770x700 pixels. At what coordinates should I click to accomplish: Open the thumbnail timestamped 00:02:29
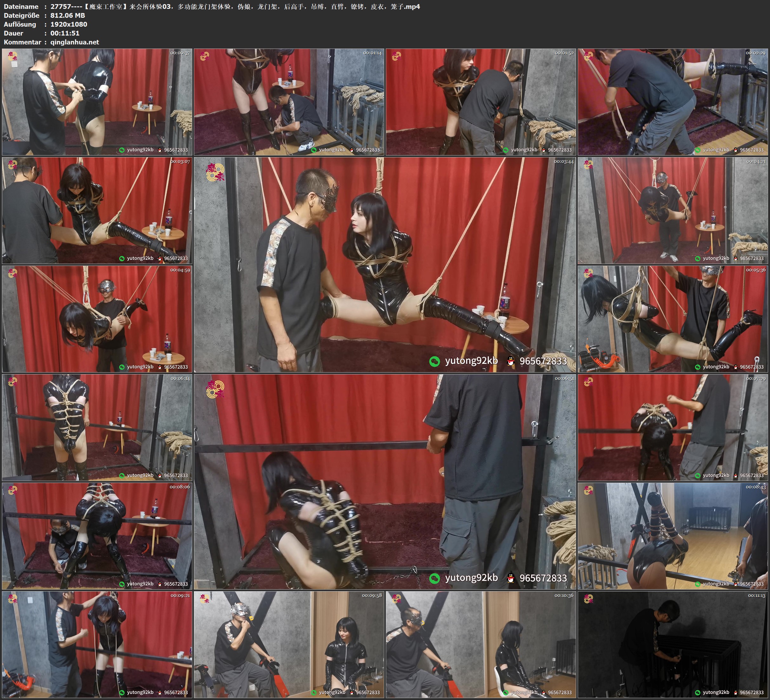(x=673, y=102)
